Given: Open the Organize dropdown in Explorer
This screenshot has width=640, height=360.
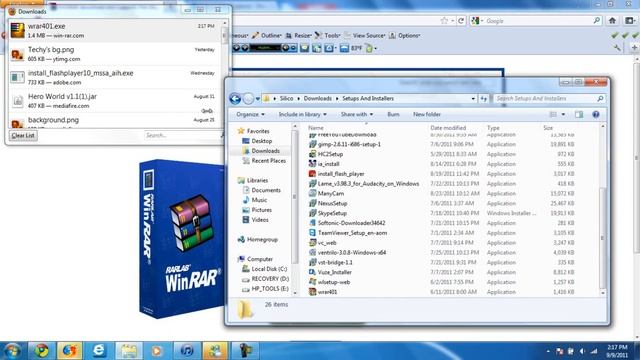Looking at the screenshot, I should tap(251, 114).
